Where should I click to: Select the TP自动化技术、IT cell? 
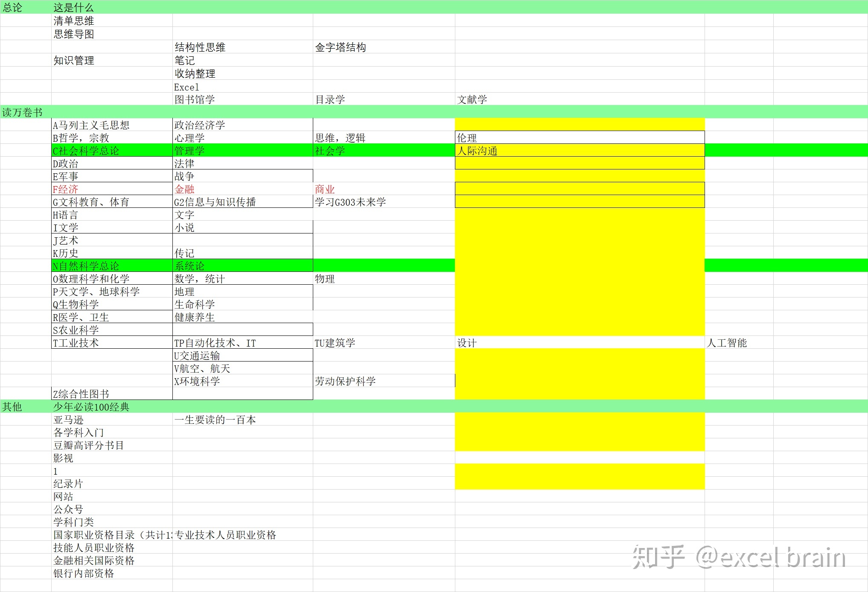(x=215, y=343)
